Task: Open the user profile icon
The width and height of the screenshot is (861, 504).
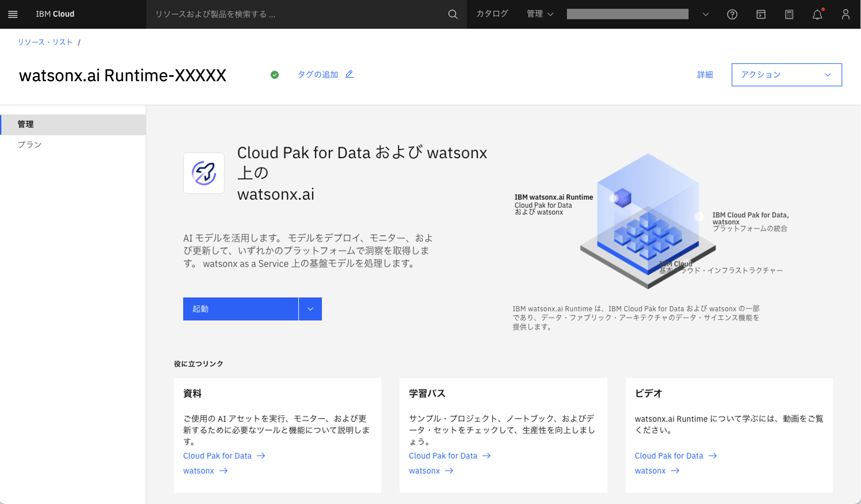Action: pyautogui.click(x=845, y=14)
